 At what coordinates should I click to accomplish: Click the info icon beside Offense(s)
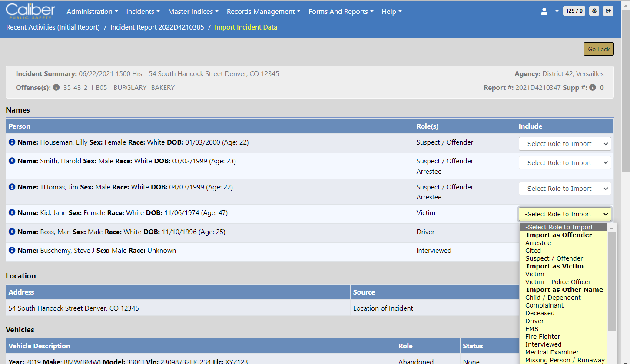point(56,87)
